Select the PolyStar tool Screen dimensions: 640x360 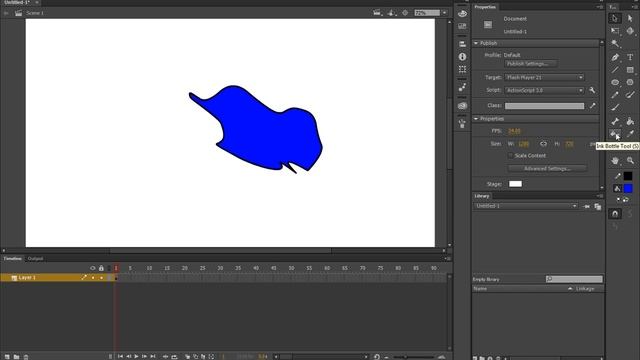pos(630,82)
